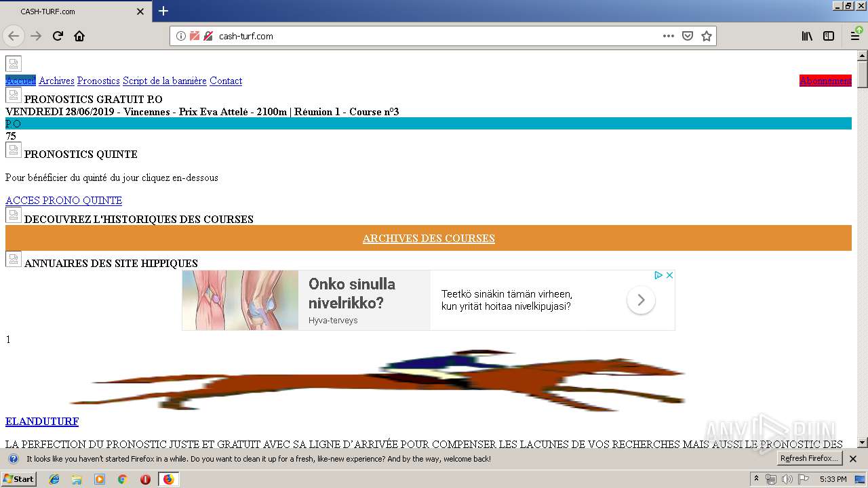
Task: Click broken image beside ANNUAIRES DES SITE HIPPIQUES
Action: click(14, 259)
